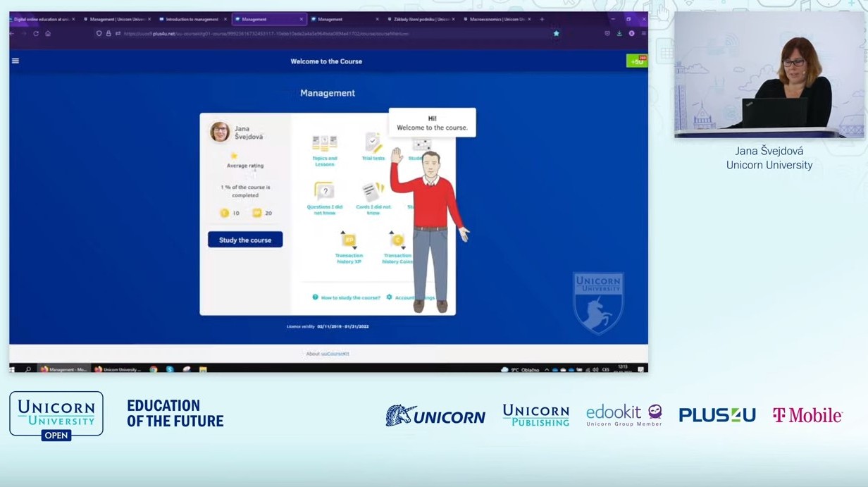Click '1 % of the course is completed' text
The width and height of the screenshot is (868, 487).
(x=245, y=191)
